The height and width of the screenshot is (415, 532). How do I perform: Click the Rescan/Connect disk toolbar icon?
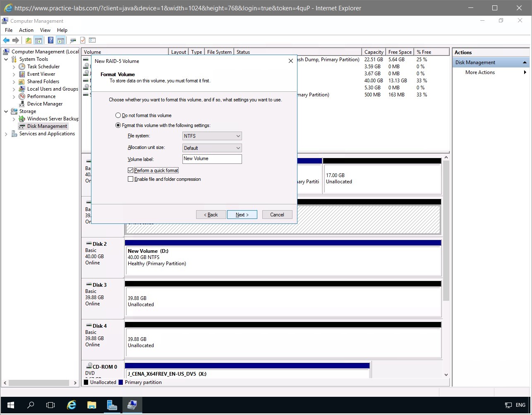[x=73, y=40]
